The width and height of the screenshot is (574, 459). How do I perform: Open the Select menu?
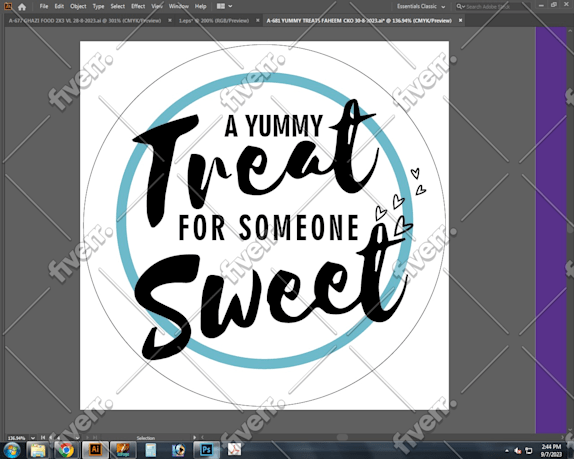tap(118, 6)
